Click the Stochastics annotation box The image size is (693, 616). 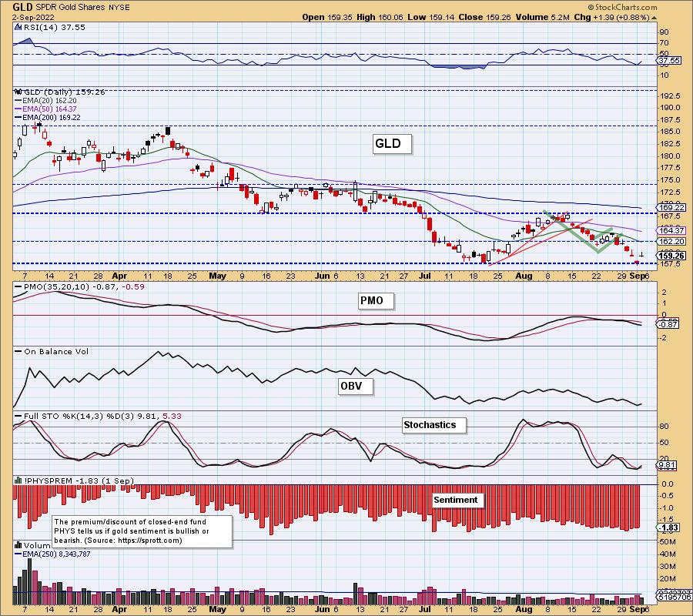coord(434,425)
